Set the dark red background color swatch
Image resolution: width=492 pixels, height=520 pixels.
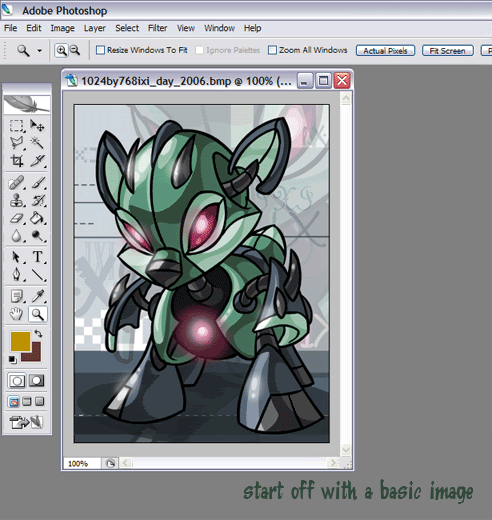click(36, 355)
